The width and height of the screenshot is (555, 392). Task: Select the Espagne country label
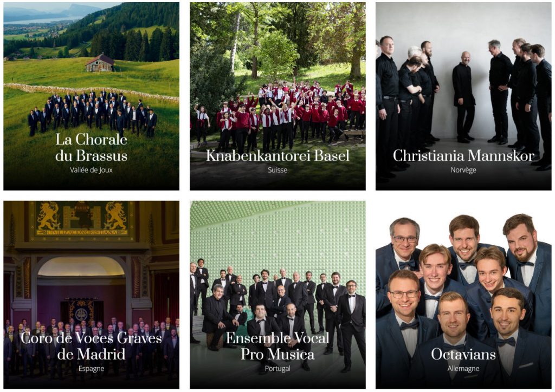[x=91, y=369]
